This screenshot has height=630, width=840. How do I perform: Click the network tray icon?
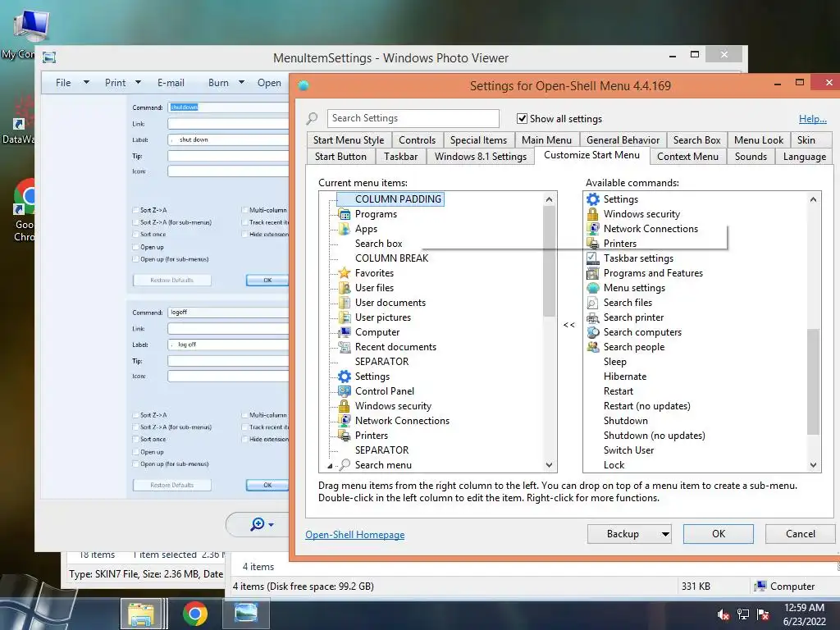(x=743, y=614)
